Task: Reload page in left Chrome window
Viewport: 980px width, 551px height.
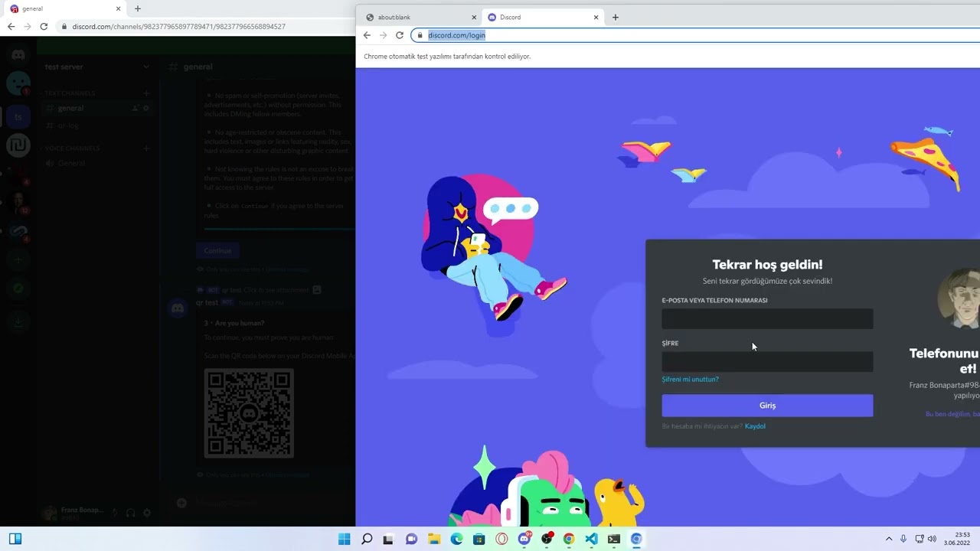Action: (x=44, y=26)
